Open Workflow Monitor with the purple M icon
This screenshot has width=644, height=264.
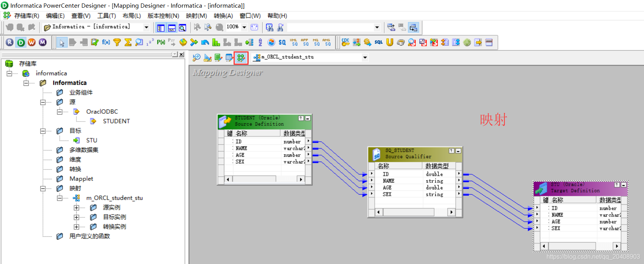coord(43,42)
